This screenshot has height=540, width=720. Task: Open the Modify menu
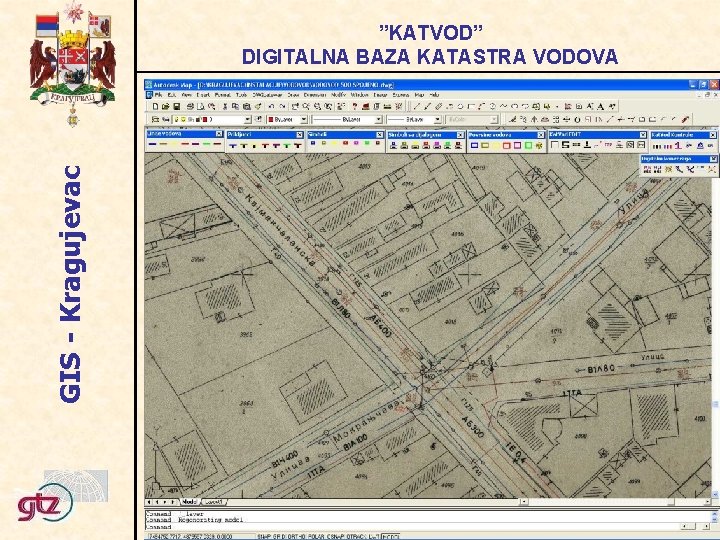click(x=338, y=95)
